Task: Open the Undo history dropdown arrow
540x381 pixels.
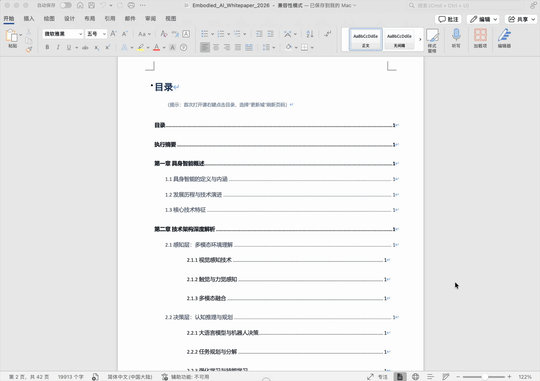Action: 111,6
